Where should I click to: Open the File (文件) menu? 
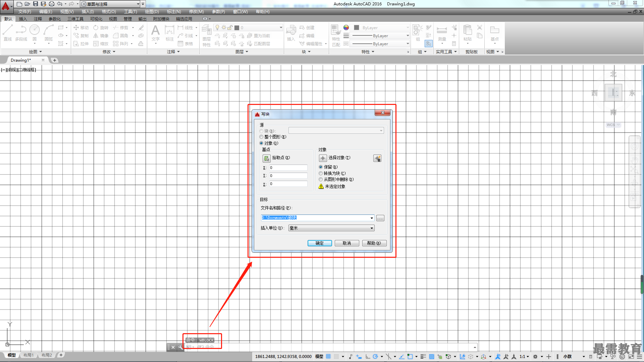pyautogui.click(x=24, y=12)
